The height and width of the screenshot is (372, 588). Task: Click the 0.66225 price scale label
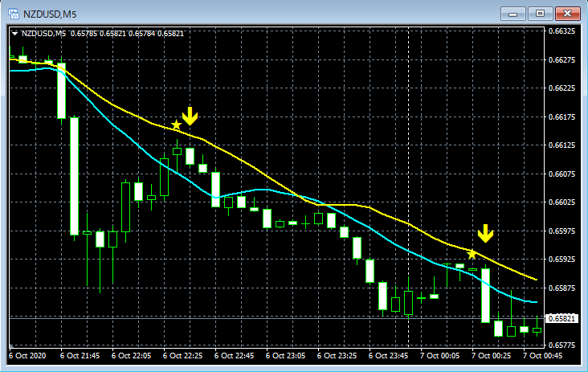pos(561,88)
